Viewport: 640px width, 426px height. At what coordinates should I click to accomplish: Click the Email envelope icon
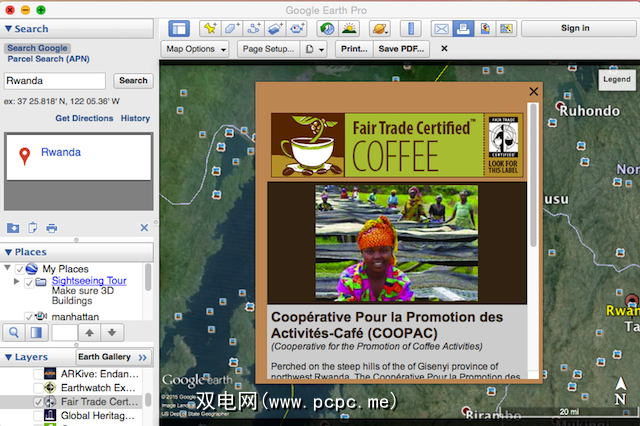coord(440,29)
